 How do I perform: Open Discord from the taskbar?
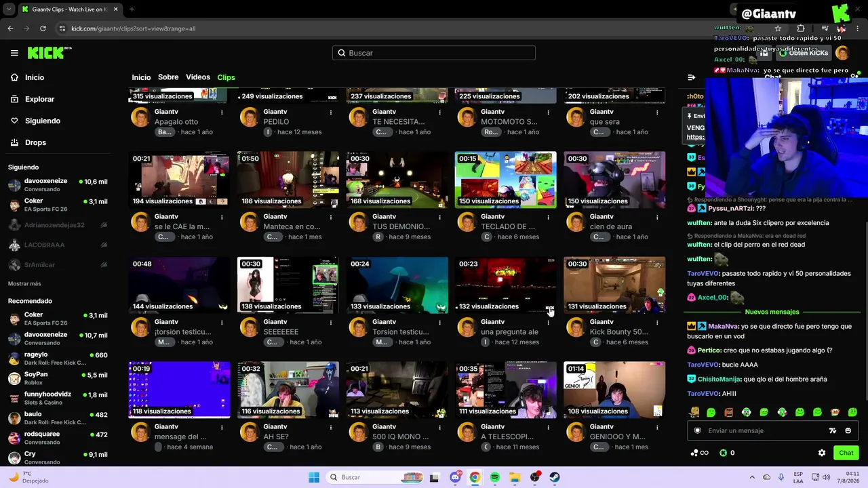click(x=455, y=477)
